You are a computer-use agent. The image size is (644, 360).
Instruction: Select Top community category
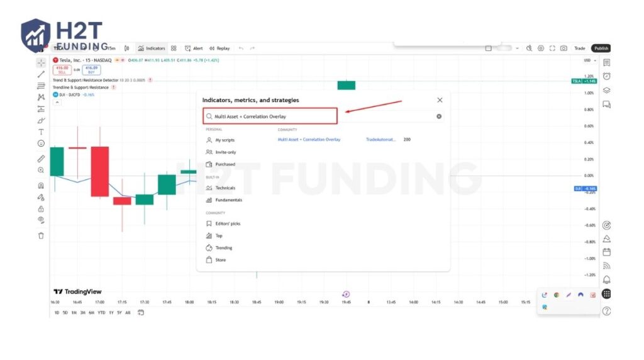(214, 236)
